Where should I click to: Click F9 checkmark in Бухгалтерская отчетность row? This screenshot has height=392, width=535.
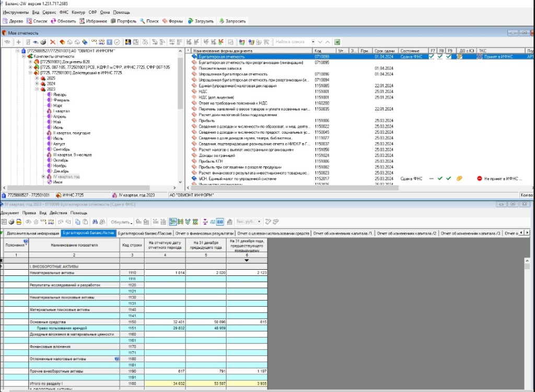[449, 56]
